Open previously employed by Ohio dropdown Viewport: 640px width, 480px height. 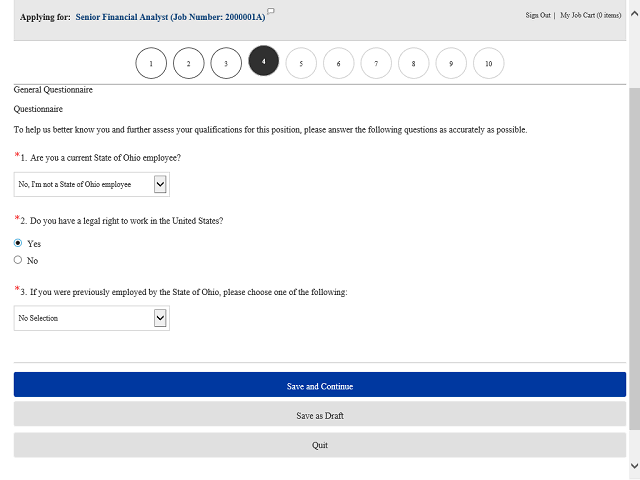[92, 318]
